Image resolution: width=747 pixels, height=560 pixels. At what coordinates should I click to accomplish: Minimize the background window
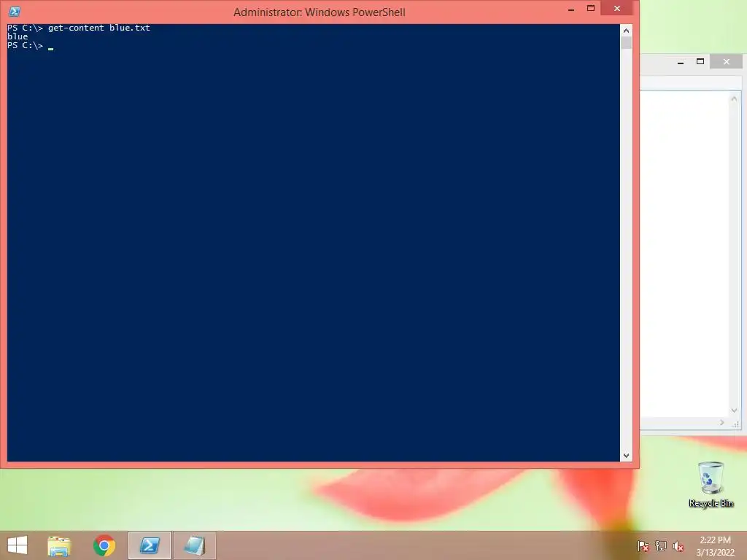tap(681, 62)
